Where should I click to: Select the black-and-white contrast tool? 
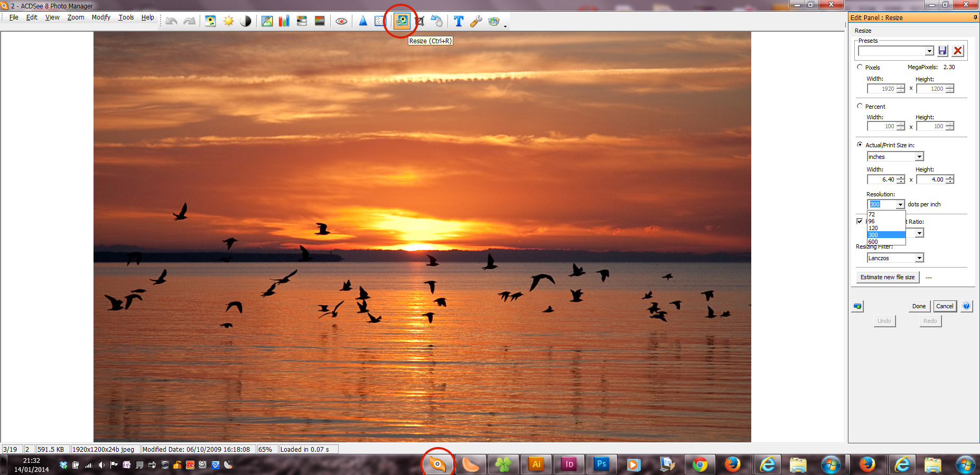[246, 21]
